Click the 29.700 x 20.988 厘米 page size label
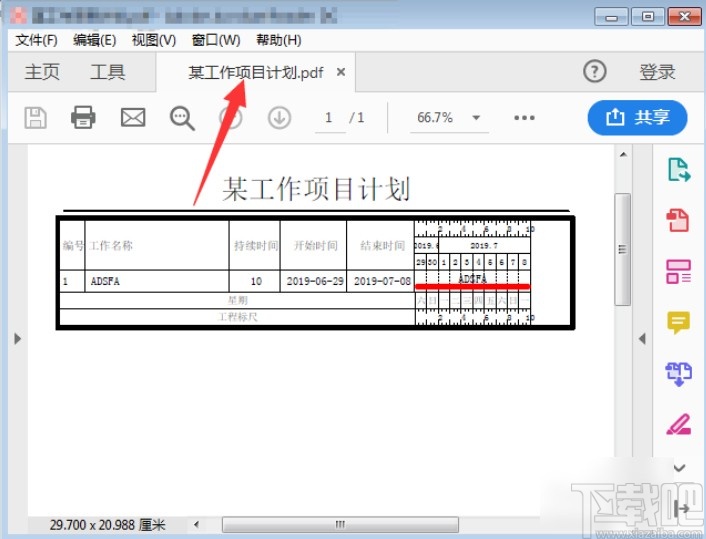This screenshot has height=539, width=706. click(107, 525)
